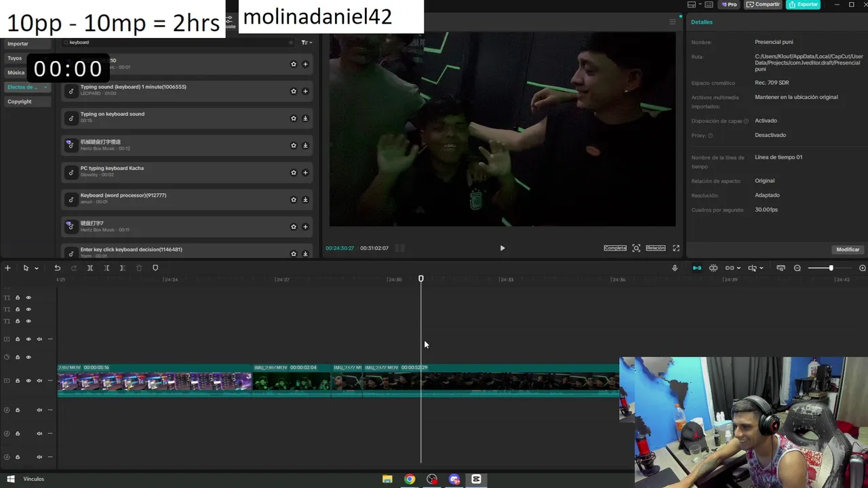Zoom out timeline with minus magnifier
The height and width of the screenshot is (488, 868).
(797, 268)
